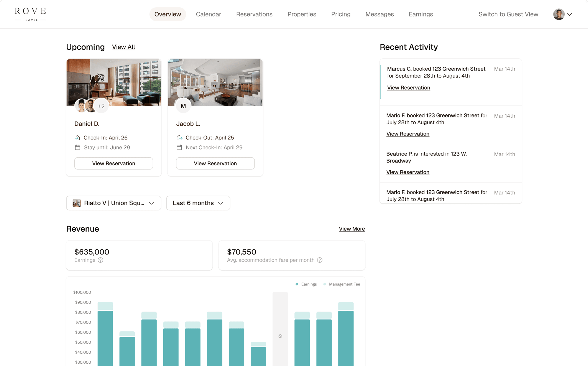Click the $635,000 Earnings card
This screenshot has width=588, height=366.
[x=139, y=255]
